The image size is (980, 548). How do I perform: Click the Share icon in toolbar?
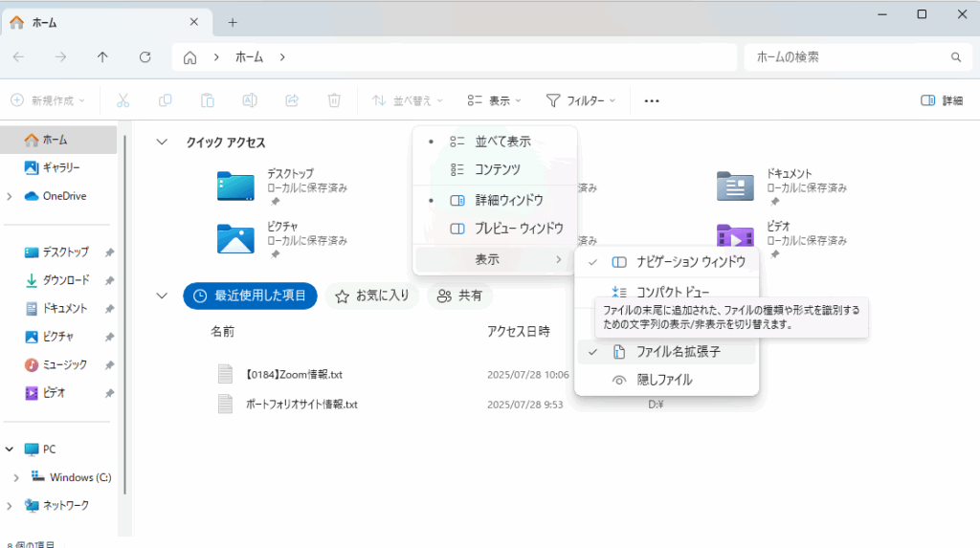click(292, 100)
